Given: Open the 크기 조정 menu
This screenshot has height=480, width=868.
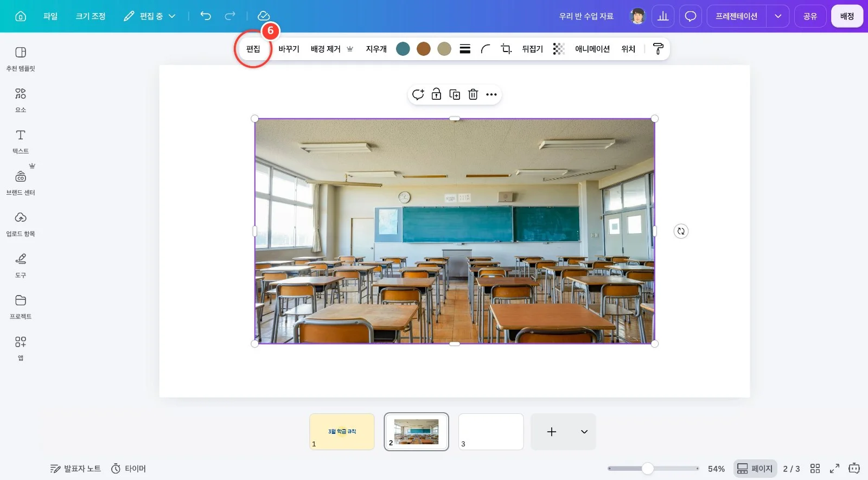Looking at the screenshot, I should [91, 16].
